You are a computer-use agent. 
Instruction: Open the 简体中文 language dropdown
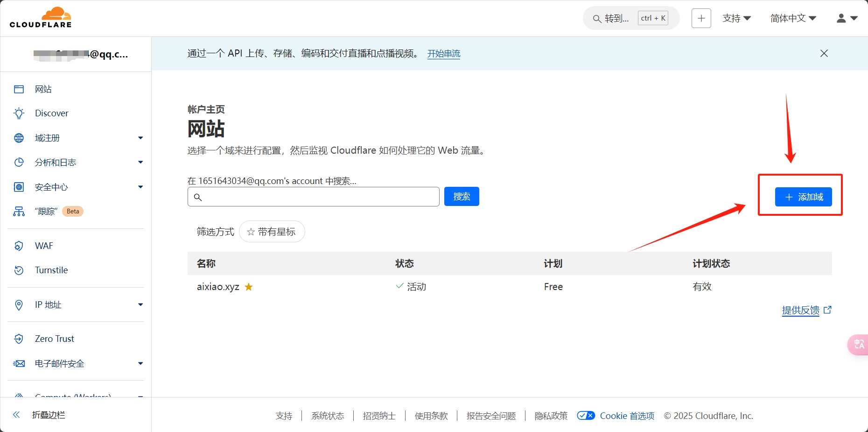pos(793,18)
